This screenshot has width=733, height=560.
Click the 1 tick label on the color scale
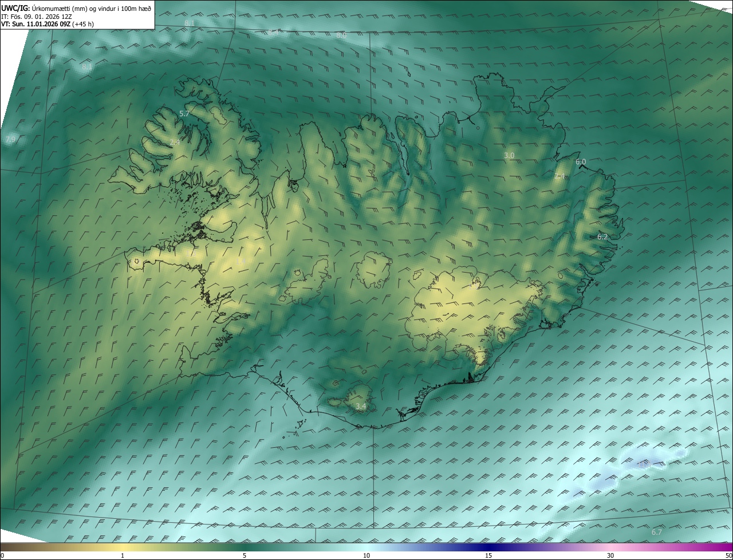coord(123,555)
